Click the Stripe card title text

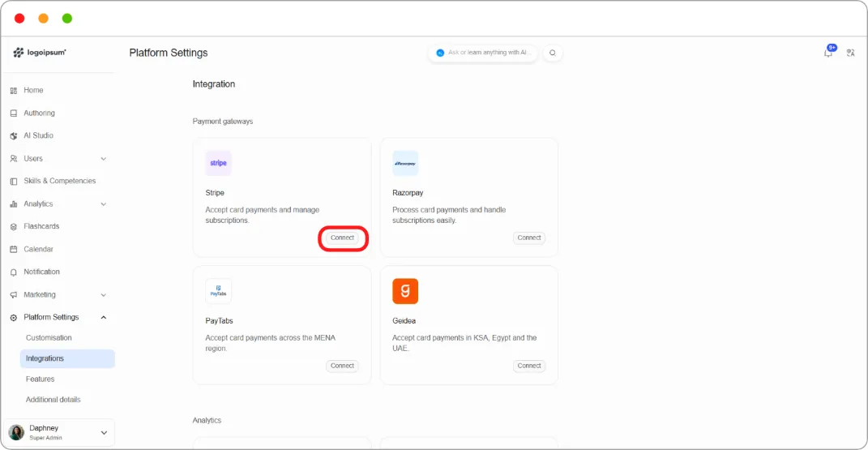pyautogui.click(x=215, y=193)
